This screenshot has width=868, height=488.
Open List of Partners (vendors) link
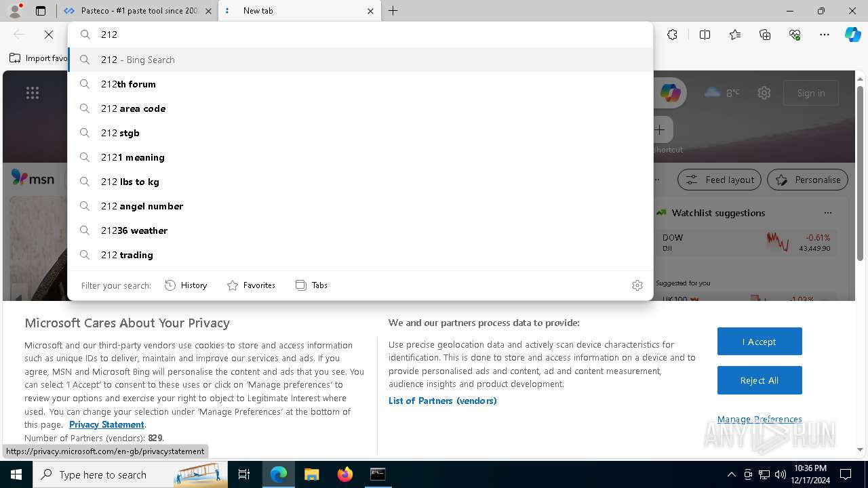point(442,401)
